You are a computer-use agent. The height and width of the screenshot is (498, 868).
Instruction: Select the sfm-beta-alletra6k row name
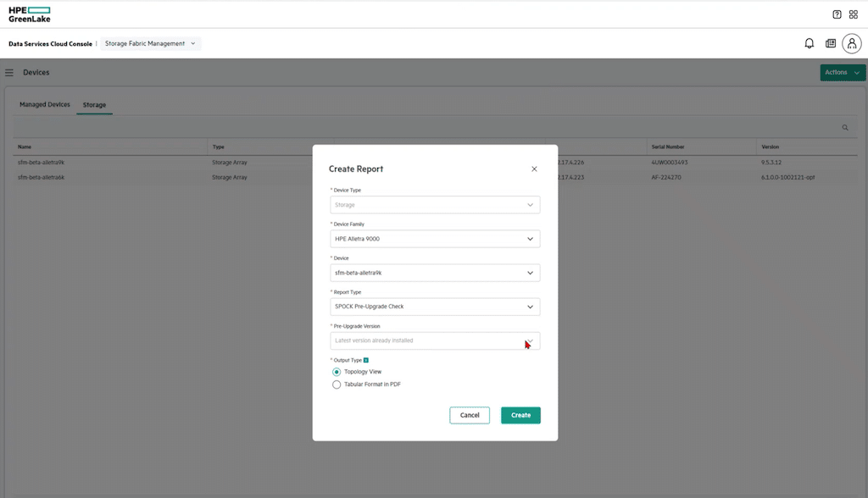41,178
